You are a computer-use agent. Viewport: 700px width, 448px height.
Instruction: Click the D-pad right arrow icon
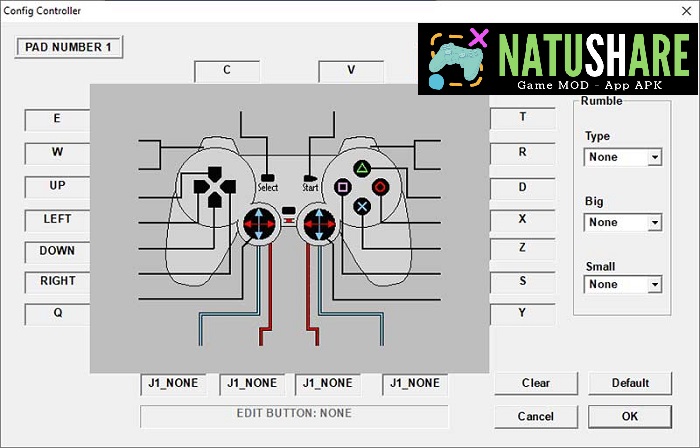click(229, 187)
